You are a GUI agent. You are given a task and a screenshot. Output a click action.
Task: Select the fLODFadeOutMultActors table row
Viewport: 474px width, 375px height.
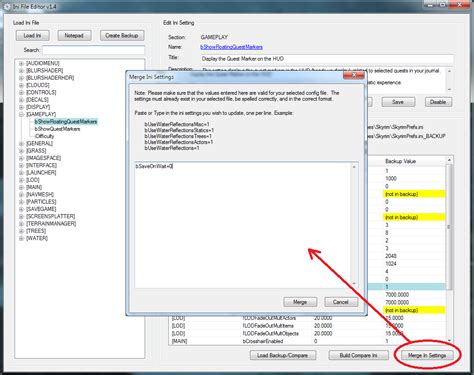pyautogui.click(x=307, y=318)
